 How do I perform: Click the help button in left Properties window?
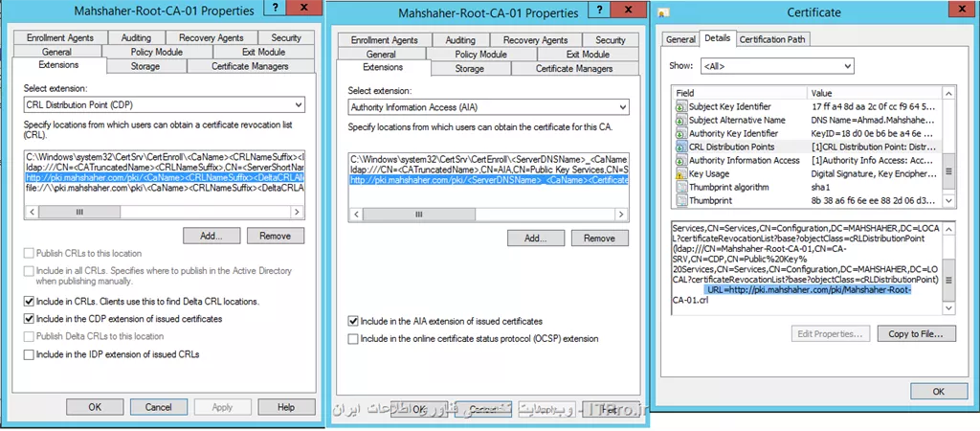[276, 8]
